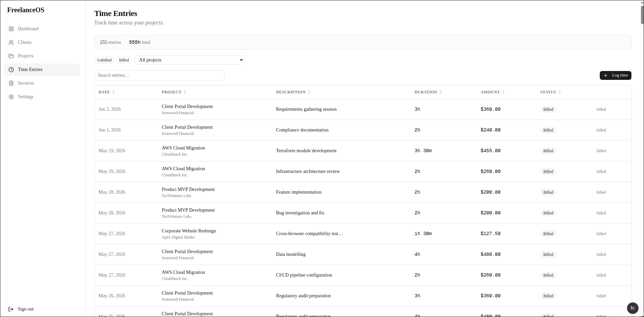The width and height of the screenshot is (644, 317).
Task: Sort by Description column arrows
Action: (x=309, y=92)
